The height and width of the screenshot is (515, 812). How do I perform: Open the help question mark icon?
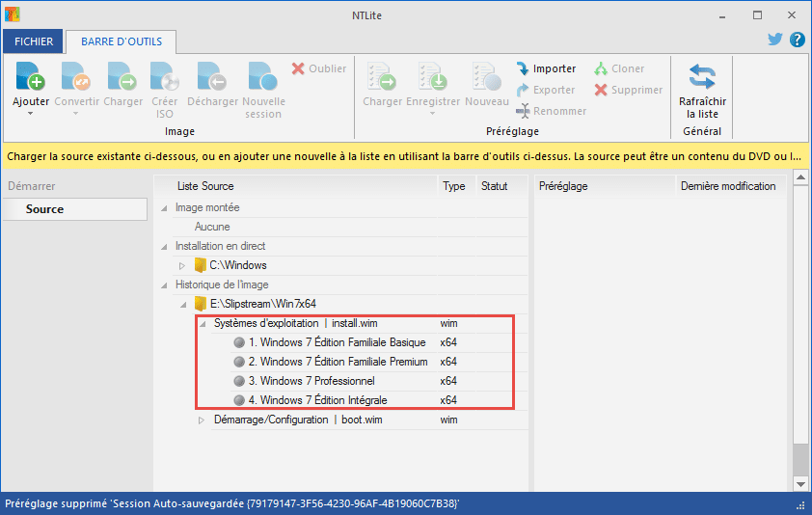coord(797,40)
